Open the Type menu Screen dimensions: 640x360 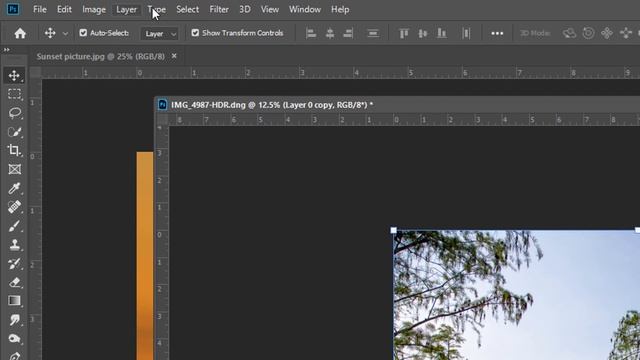pos(156,9)
